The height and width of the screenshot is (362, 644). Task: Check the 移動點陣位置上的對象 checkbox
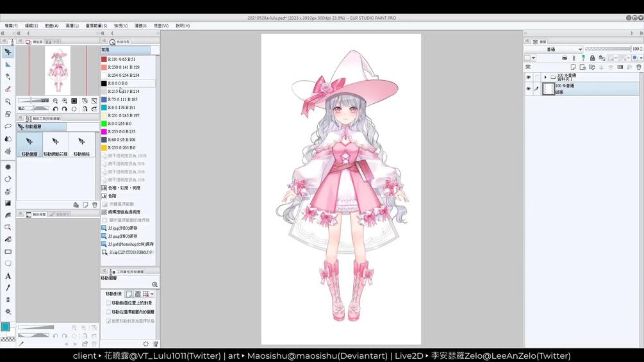[x=108, y=303]
